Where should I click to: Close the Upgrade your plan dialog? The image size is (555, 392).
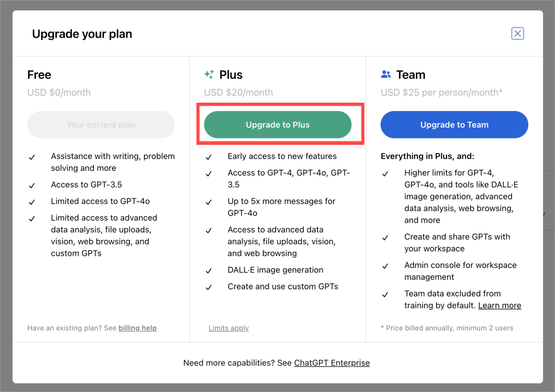click(x=517, y=34)
